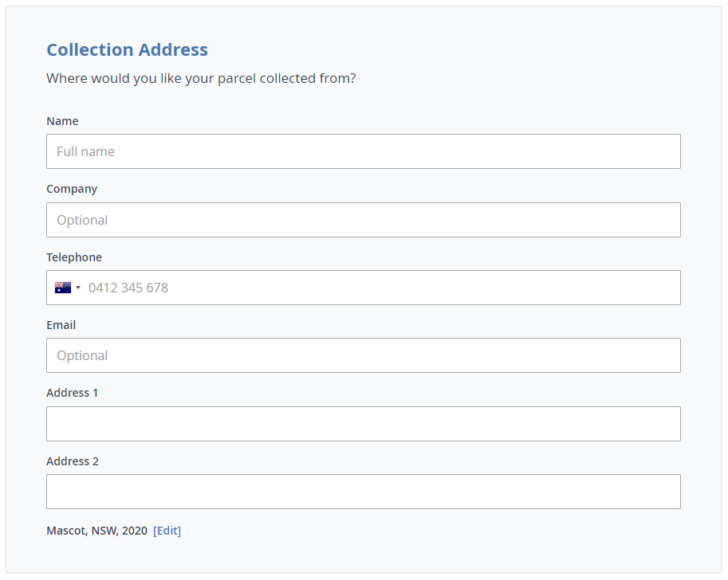
Task: Click the Australian flag icon
Action: [63, 288]
